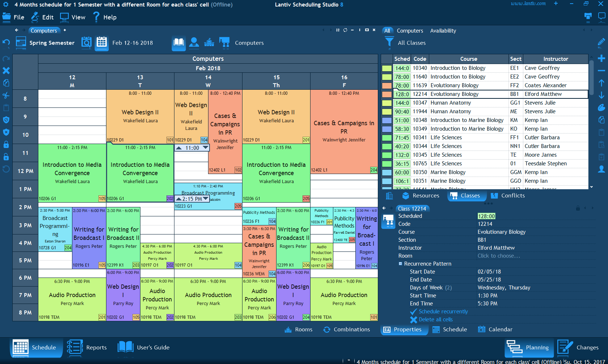The height and width of the screenshot is (364, 608).
Task: Open the 2:15 PM time dropdown in Tuesday's cell
Action: [x=205, y=198]
